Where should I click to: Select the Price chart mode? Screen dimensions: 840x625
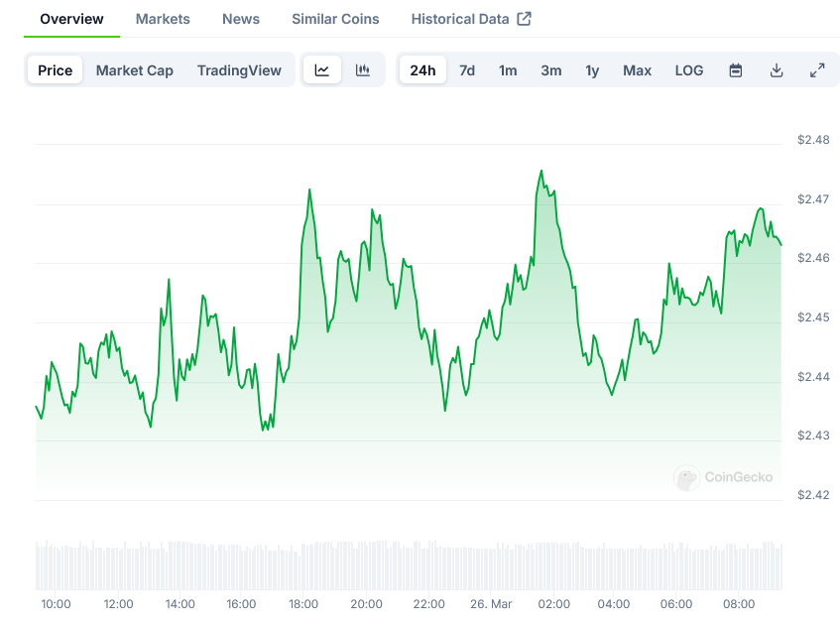pyautogui.click(x=56, y=70)
